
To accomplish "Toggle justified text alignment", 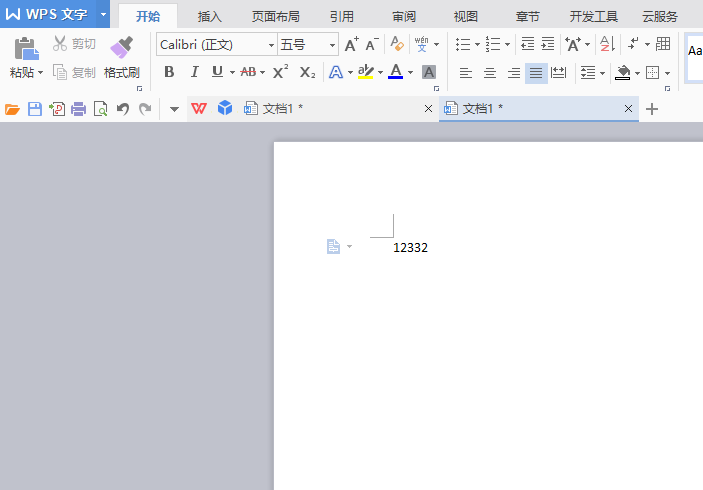I will (x=536, y=72).
